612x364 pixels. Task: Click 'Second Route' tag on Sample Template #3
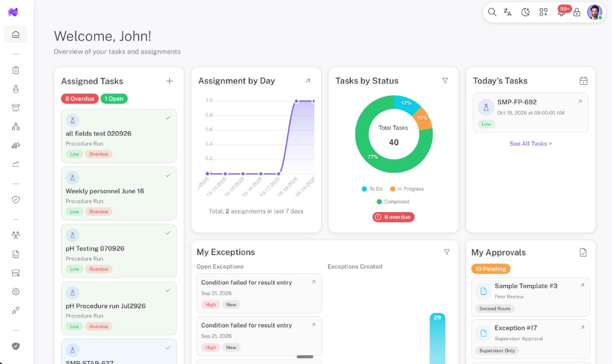pyautogui.click(x=495, y=308)
